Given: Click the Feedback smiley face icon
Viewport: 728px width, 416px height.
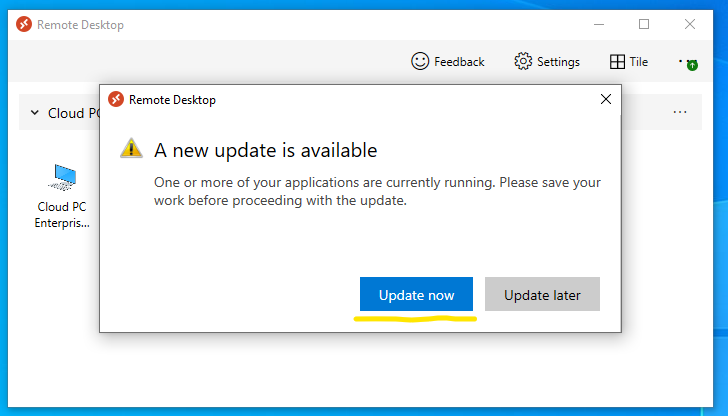Looking at the screenshot, I should click(420, 62).
